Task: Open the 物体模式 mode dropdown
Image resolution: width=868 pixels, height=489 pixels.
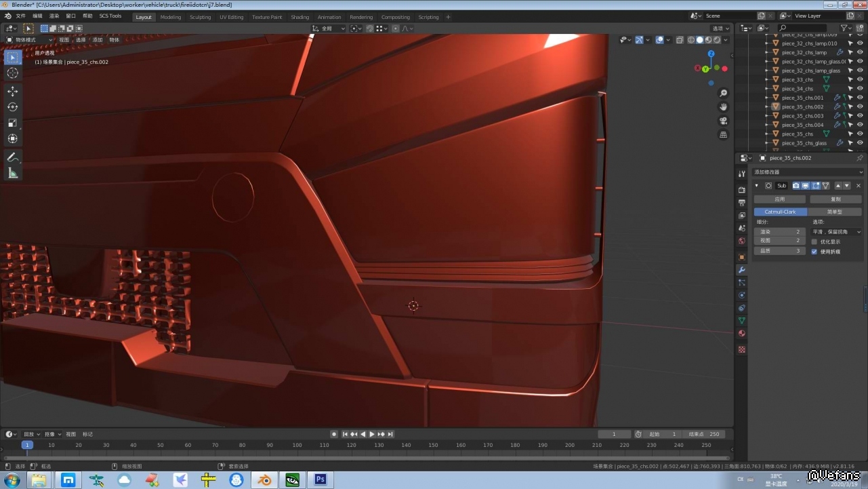Action: pos(30,40)
